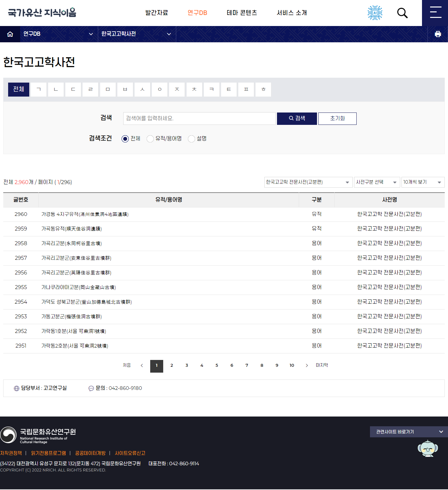Click the AI chip icon in header
Viewport: 448px width, 490px height.
375,13
